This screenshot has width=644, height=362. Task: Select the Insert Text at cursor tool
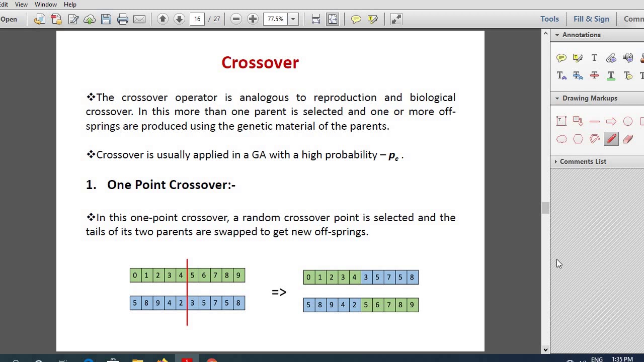561,75
